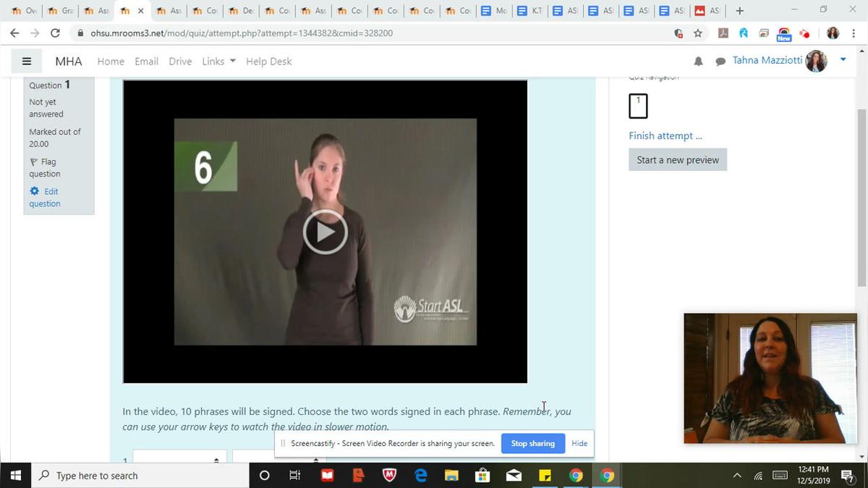Click the Tahna Mazziotti profile name
The image size is (868, 488).
pyautogui.click(x=767, y=60)
